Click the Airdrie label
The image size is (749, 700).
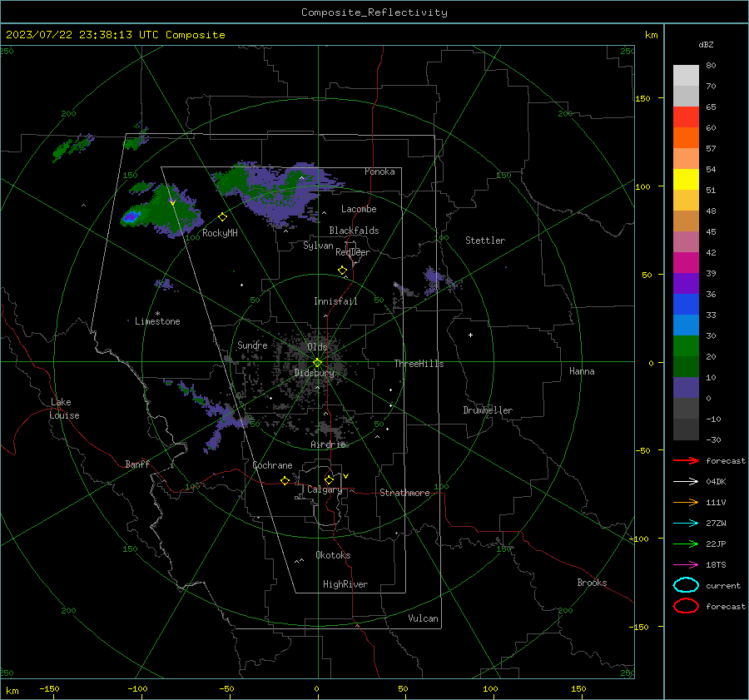[x=328, y=444]
